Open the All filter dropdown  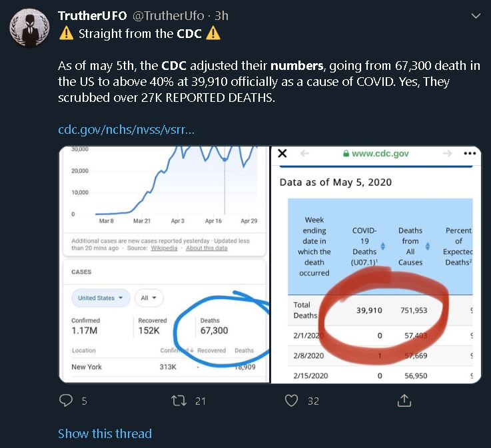point(149,298)
